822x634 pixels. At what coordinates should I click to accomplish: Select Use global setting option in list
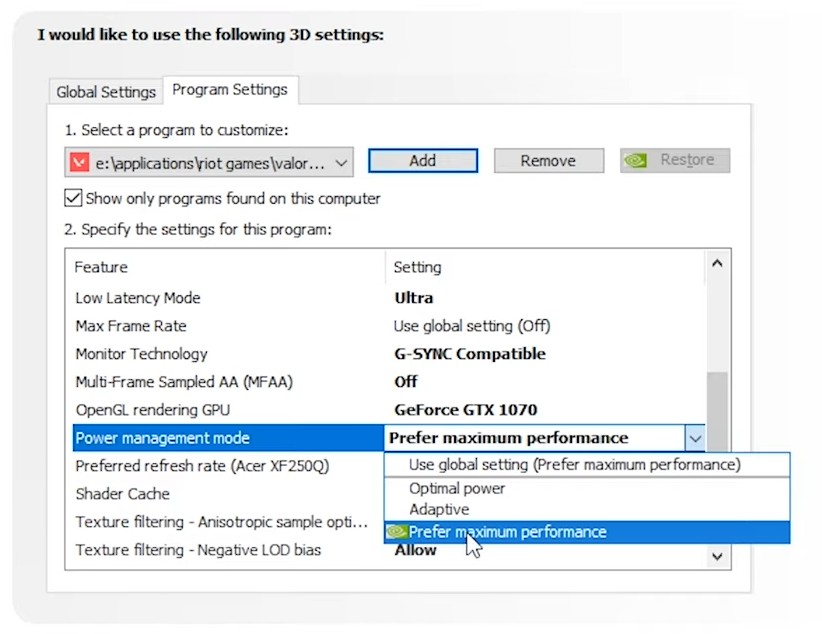pos(574,465)
